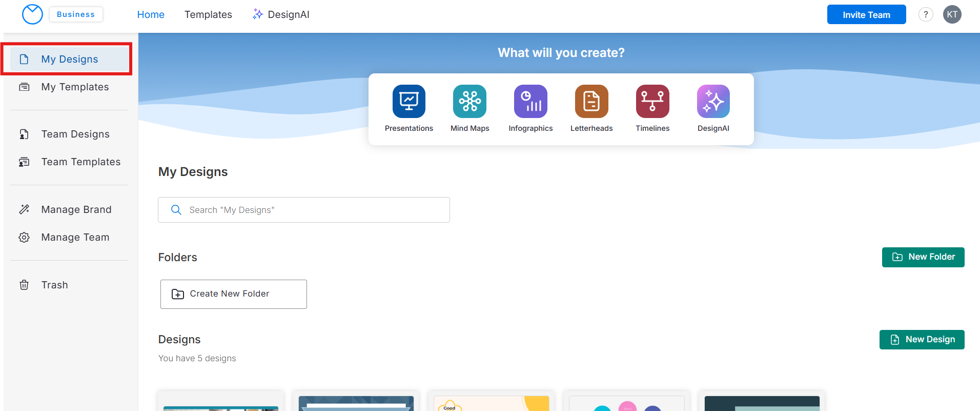This screenshot has height=411, width=980.
Task: Open Team Designs in the sidebar
Action: (x=75, y=134)
